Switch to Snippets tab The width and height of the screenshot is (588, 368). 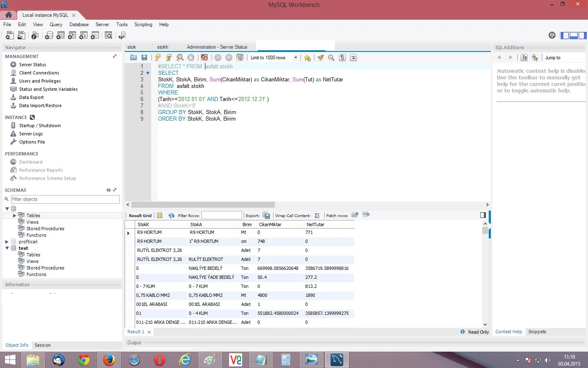click(537, 332)
